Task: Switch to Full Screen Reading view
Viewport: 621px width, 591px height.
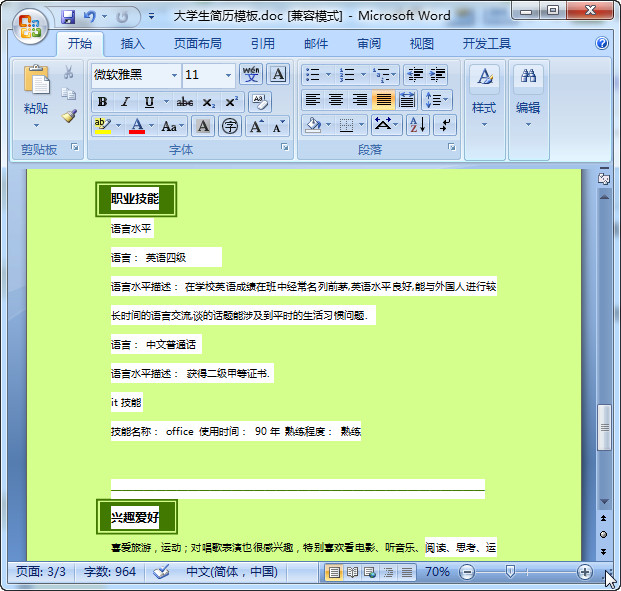Action: (352, 572)
